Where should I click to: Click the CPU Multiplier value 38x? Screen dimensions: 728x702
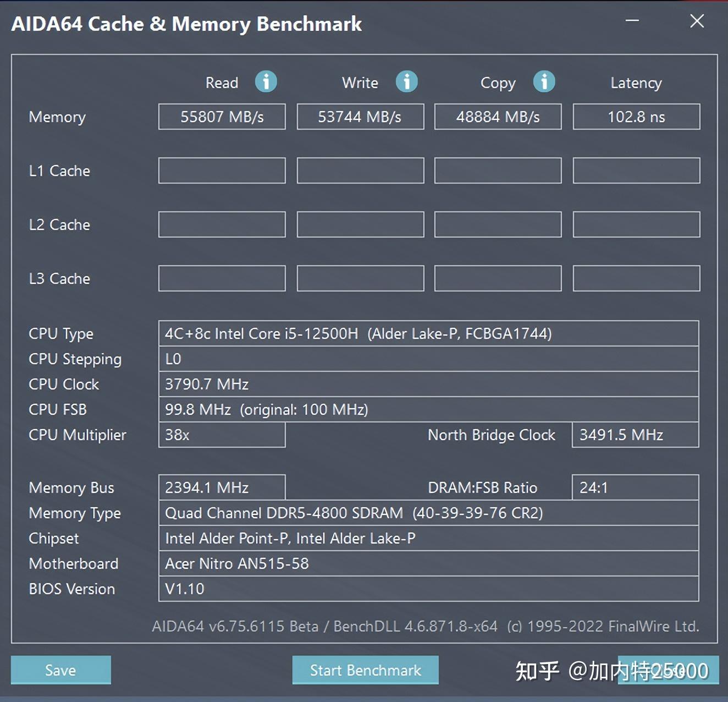tap(222, 435)
